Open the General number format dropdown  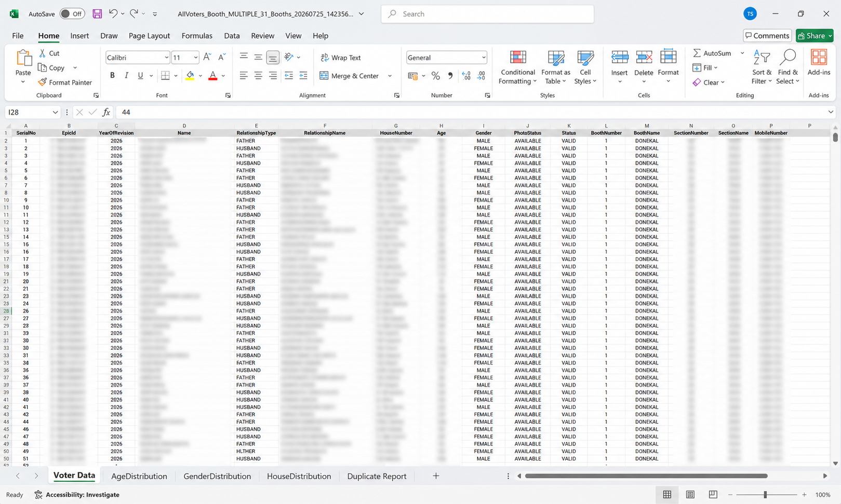click(x=484, y=58)
